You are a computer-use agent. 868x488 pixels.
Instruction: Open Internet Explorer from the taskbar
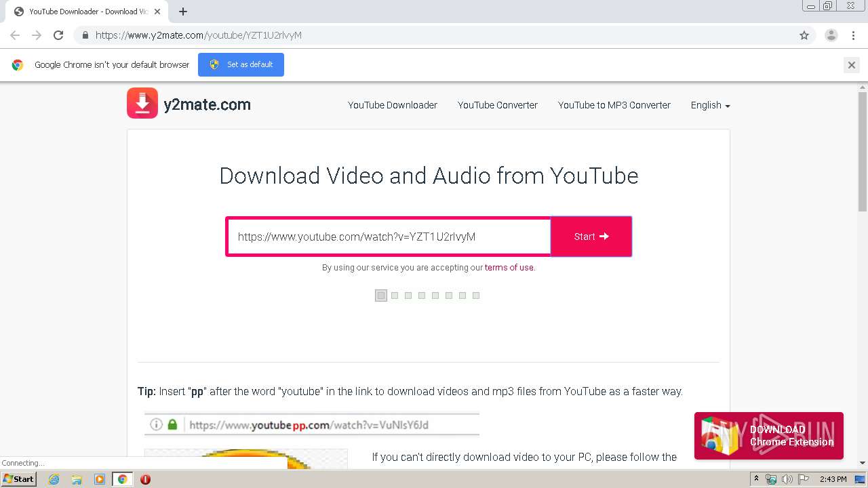click(x=54, y=479)
